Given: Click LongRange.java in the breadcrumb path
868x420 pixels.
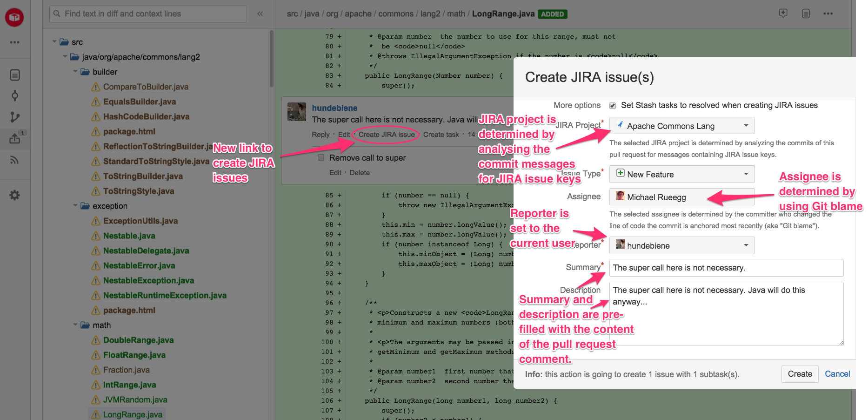Looking at the screenshot, I should click(x=503, y=14).
